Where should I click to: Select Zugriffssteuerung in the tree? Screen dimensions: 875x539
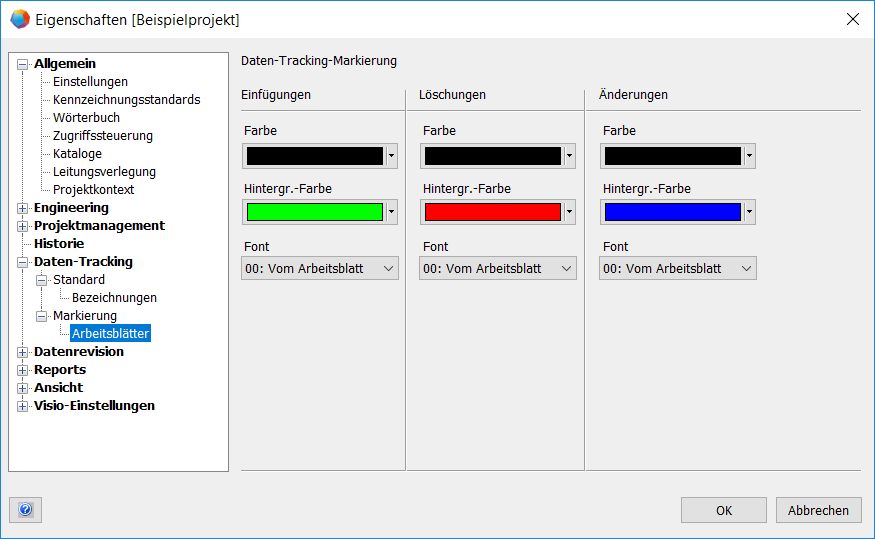click(102, 136)
